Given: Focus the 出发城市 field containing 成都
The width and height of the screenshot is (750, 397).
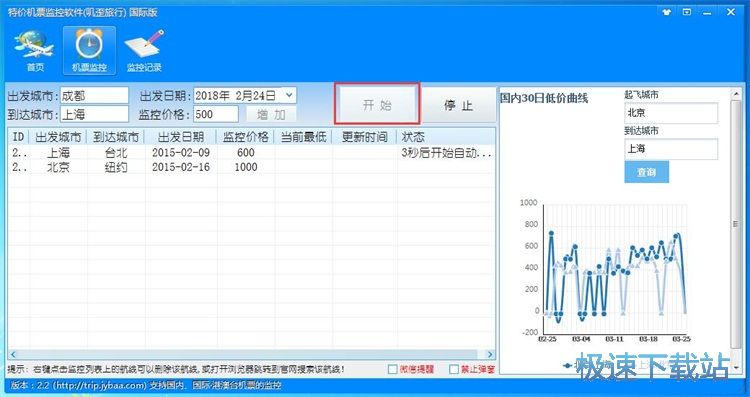Looking at the screenshot, I should (x=94, y=95).
